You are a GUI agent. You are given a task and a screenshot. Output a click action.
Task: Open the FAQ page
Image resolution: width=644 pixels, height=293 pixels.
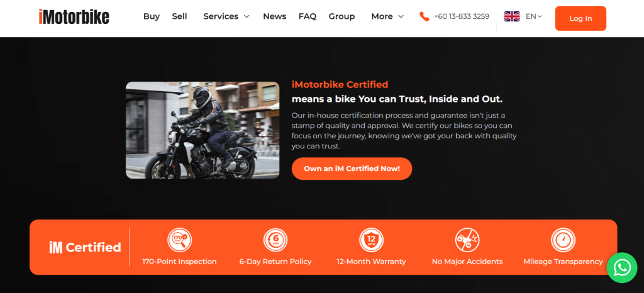(x=308, y=16)
